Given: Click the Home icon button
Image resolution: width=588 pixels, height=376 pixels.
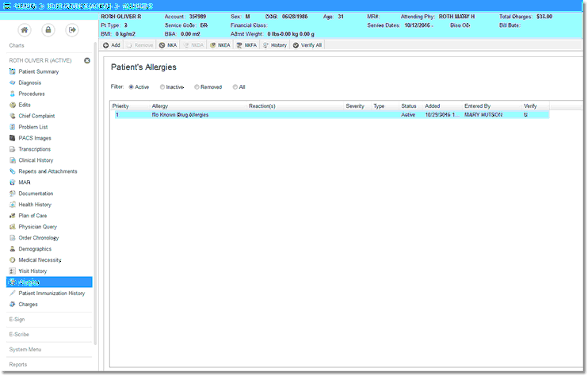Looking at the screenshot, I should (x=25, y=30).
